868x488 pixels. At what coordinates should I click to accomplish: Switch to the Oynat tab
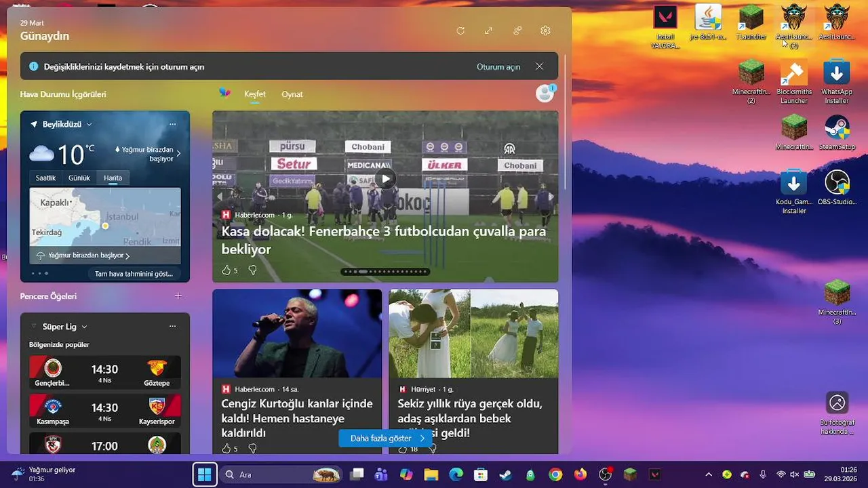point(292,94)
